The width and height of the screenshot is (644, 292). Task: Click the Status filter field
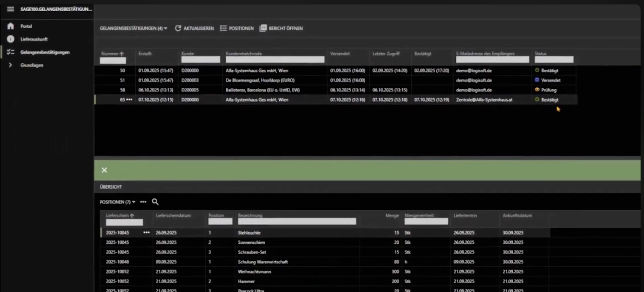(x=554, y=59)
